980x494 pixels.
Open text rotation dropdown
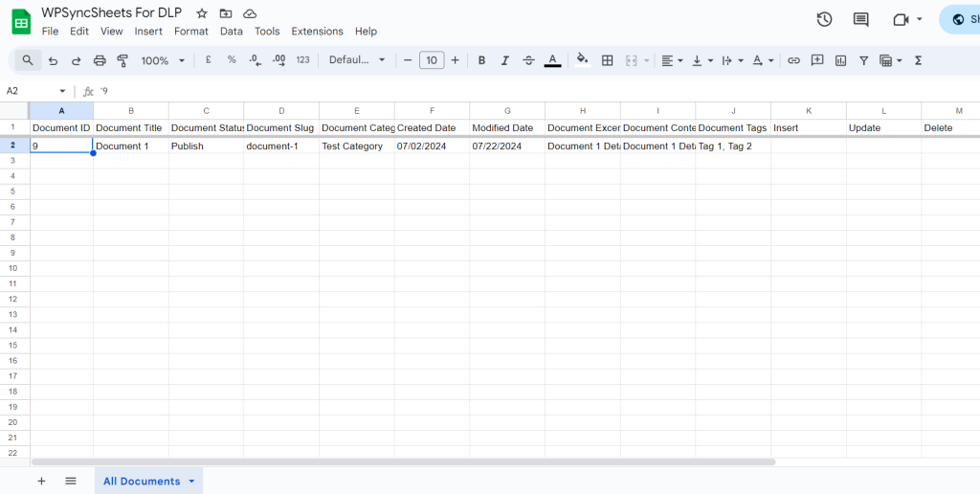pyautogui.click(x=763, y=60)
